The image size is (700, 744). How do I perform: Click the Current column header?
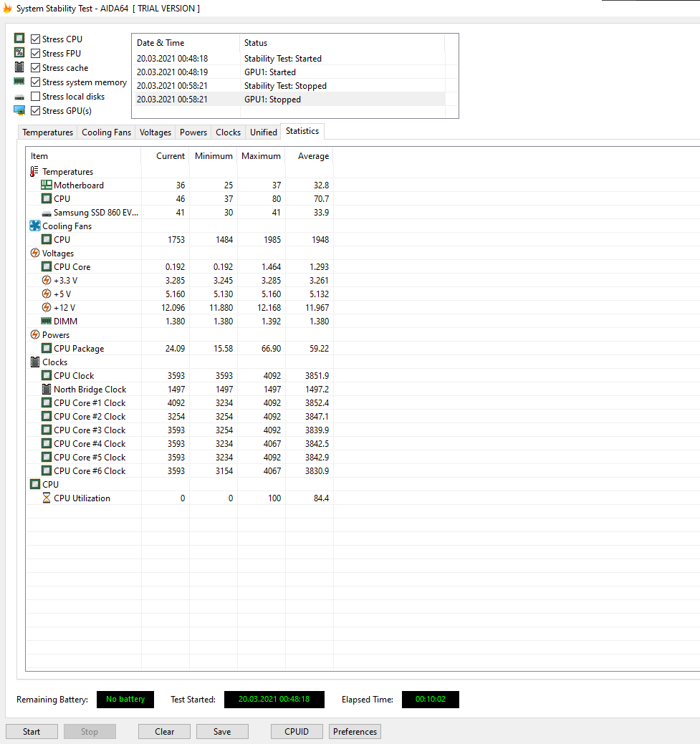click(166, 156)
